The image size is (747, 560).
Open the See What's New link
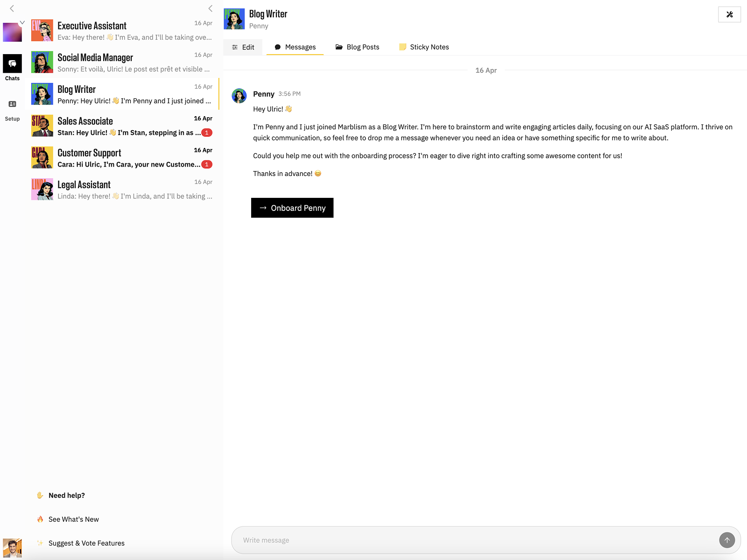[73, 519]
